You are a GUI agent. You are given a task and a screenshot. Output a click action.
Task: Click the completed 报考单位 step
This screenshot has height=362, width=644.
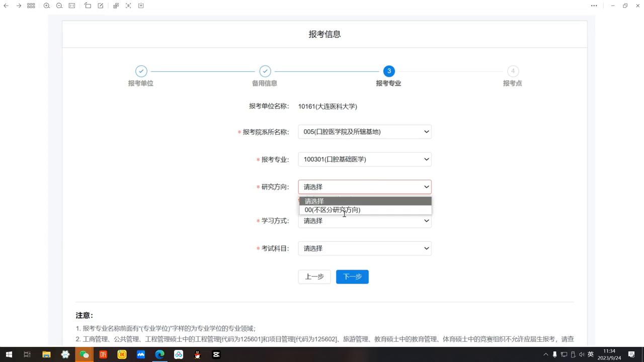pyautogui.click(x=141, y=71)
